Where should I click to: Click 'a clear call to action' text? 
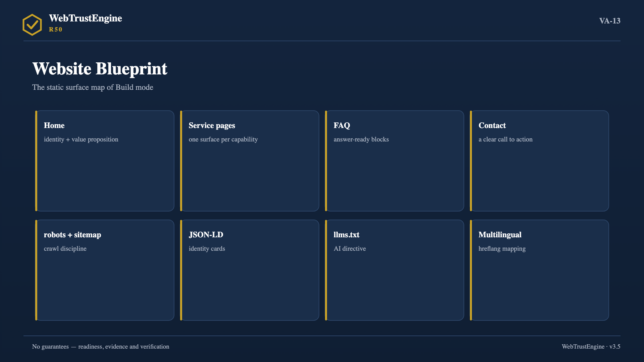coord(506,140)
